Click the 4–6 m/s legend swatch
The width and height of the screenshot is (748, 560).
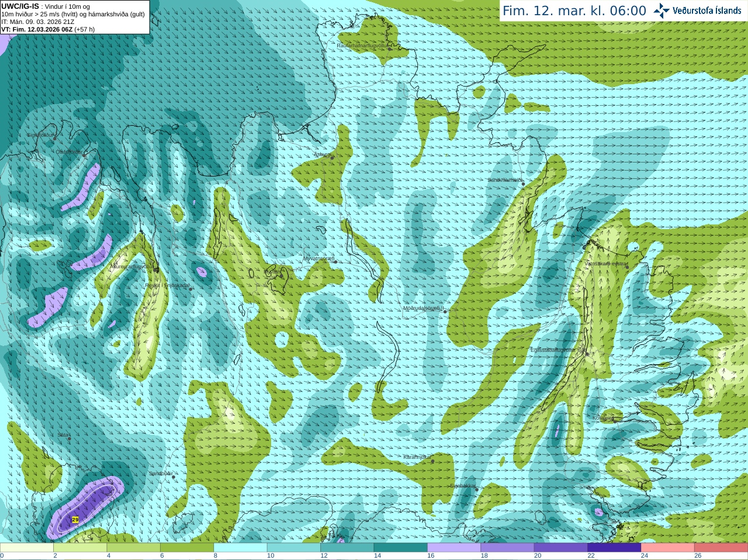coord(133,548)
